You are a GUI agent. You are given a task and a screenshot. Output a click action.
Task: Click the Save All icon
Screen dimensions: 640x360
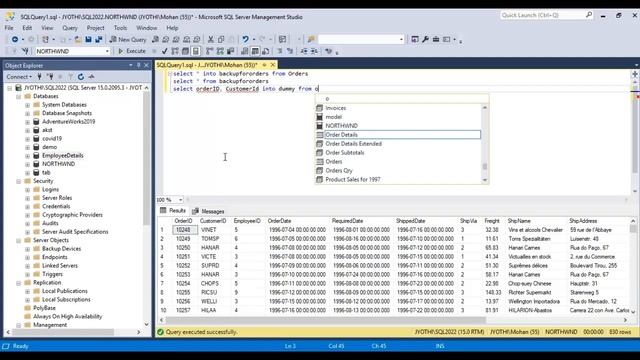[x=98, y=40]
